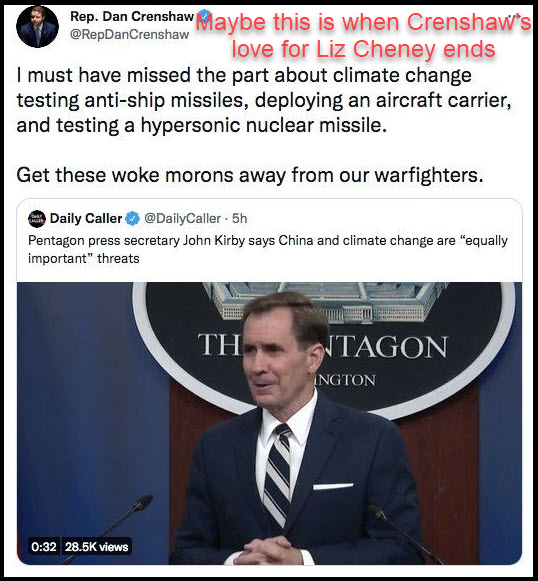The height and width of the screenshot is (581, 538).
Task: Open the Daily Caller account name
Action: tap(86, 219)
